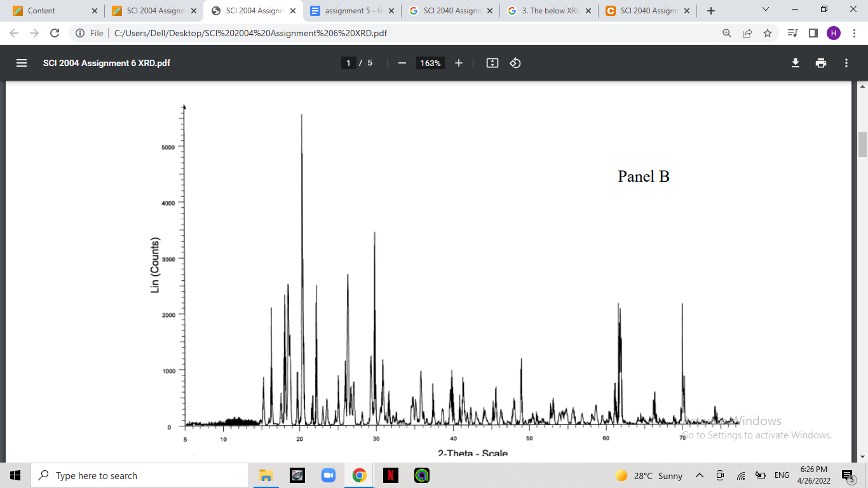Click the '2-Theta - Scale' axis label
This screenshot has height=488, width=868.
pos(472,454)
